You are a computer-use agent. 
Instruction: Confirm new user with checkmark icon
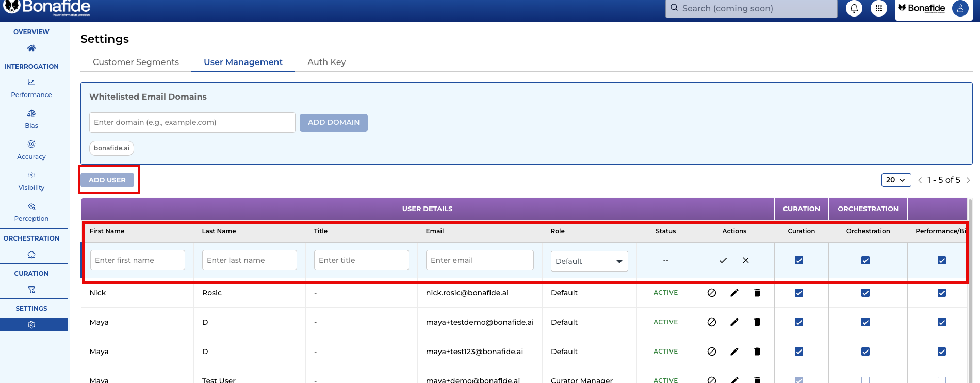[x=723, y=260]
